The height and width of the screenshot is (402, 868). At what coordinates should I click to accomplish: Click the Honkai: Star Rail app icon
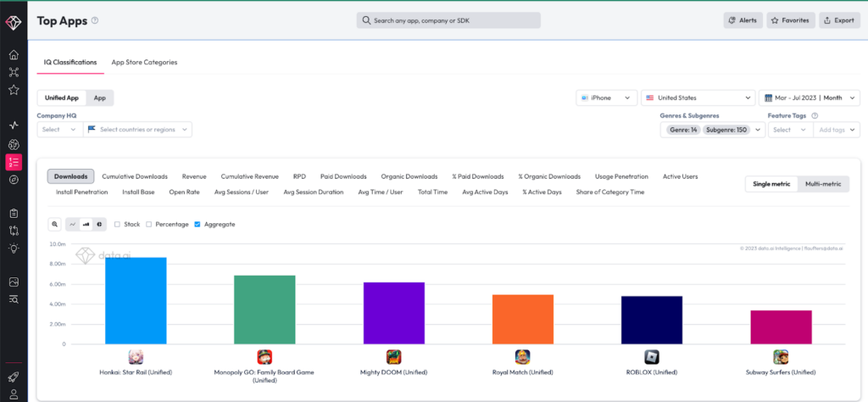[x=136, y=356]
